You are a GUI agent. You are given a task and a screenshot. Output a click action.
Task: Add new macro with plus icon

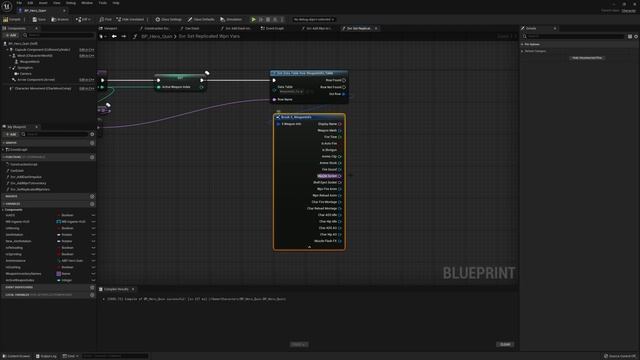(92, 196)
